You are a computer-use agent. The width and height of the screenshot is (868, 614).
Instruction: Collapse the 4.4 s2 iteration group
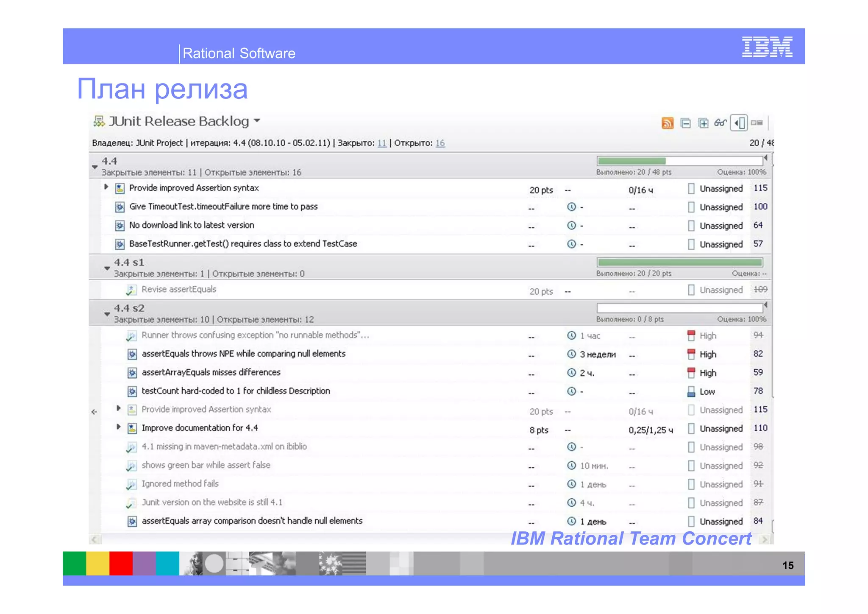107,314
